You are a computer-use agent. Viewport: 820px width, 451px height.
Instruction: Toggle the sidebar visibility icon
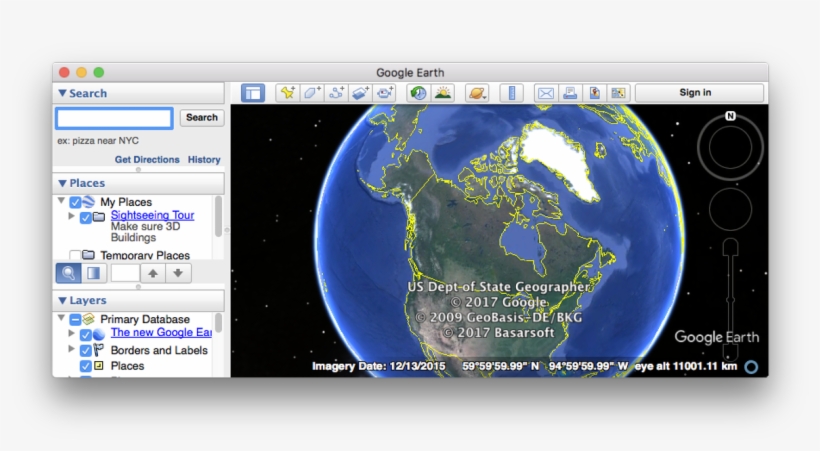click(x=253, y=93)
